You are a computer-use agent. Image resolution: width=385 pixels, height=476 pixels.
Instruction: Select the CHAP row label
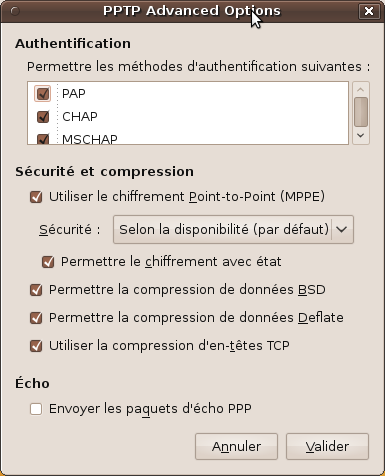[x=80, y=117]
